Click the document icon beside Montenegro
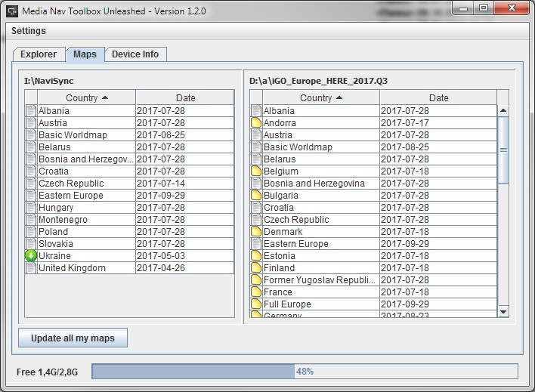Viewport: 535px width, 392px height. pyautogui.click(x=31, y=219)
